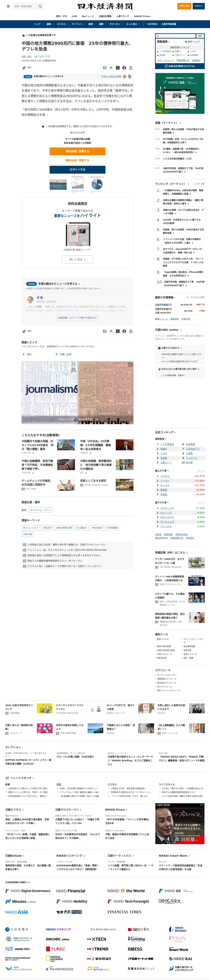210x980 pixels.
Task: Open the NIKKEI Mobility logo link
Action: click(x=72, y=901)
